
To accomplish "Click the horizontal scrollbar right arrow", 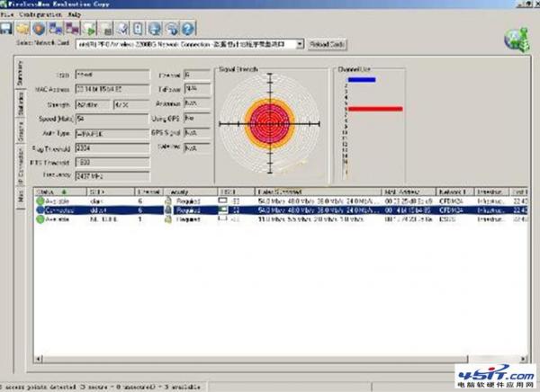I will [524, 360].
